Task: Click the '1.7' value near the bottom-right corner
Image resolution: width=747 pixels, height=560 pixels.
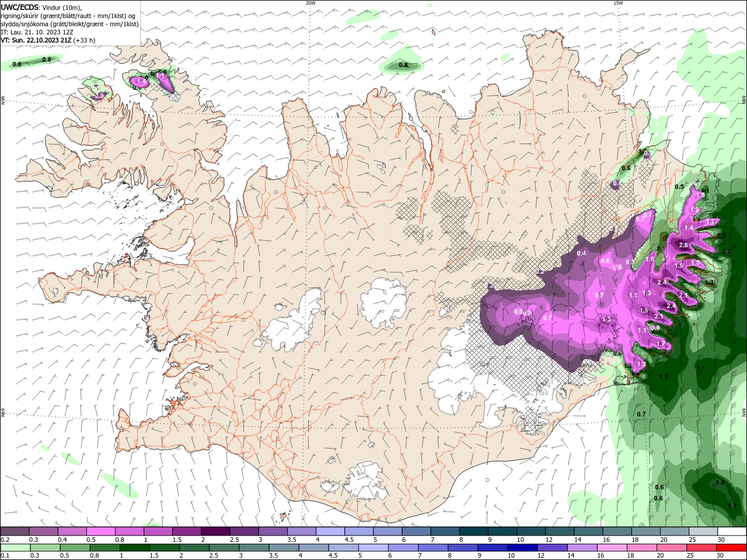Action: point(732,506)
